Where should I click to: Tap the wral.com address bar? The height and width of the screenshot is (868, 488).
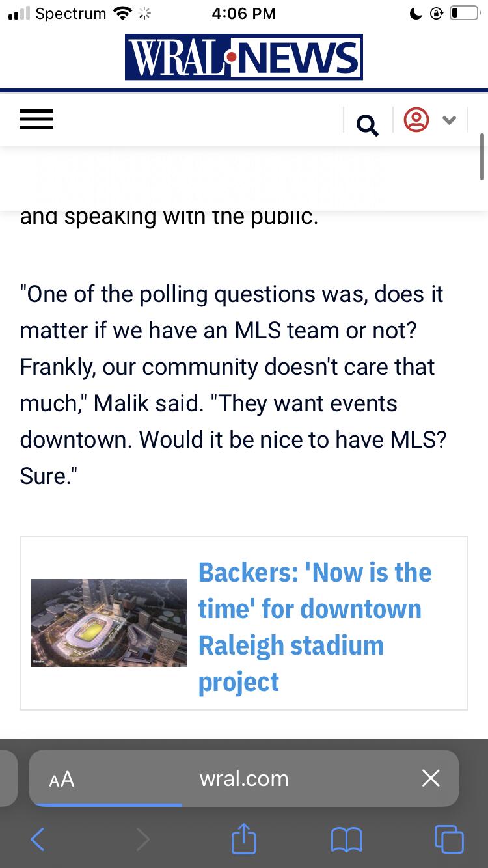click(x=244, y=779)
